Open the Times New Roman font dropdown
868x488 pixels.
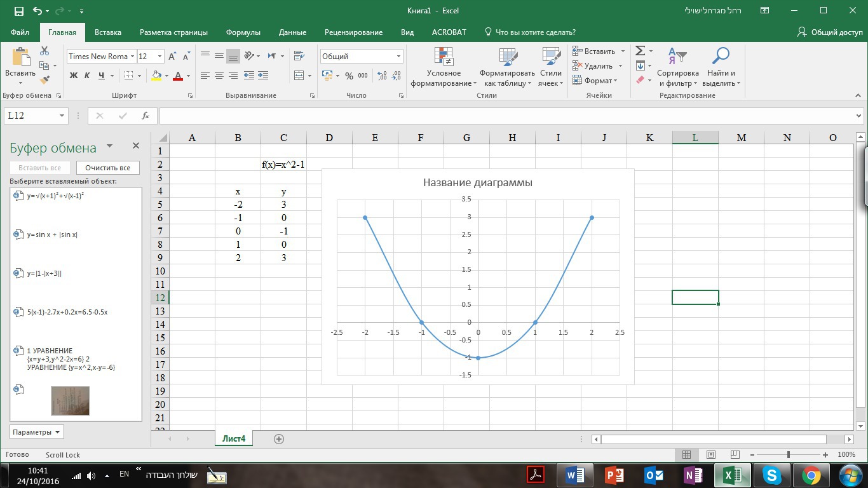point(132,57)
